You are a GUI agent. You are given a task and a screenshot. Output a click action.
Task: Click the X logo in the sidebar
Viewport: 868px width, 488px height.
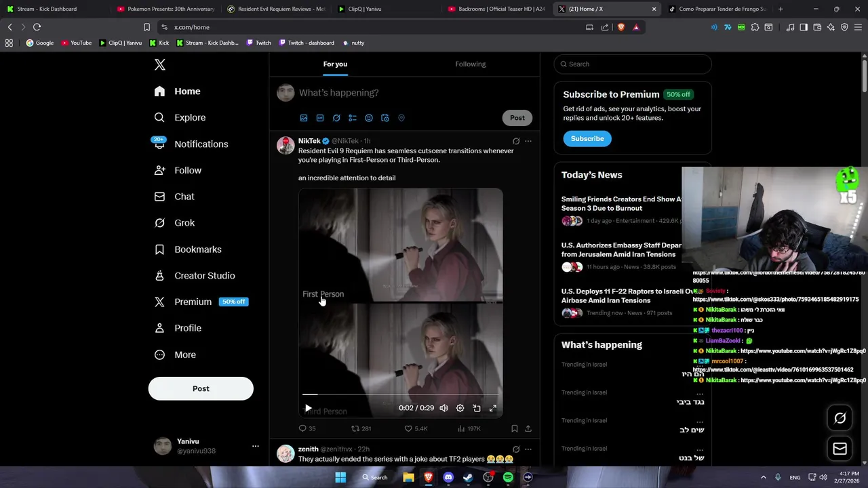point(159,64)
